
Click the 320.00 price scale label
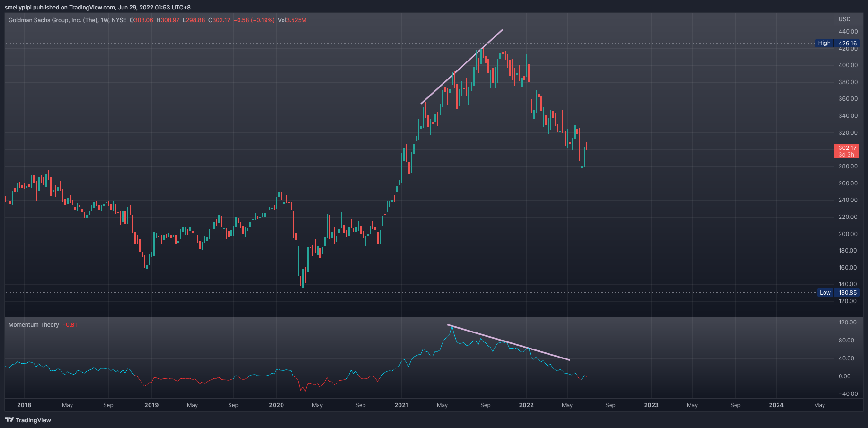tap(848, 133)
